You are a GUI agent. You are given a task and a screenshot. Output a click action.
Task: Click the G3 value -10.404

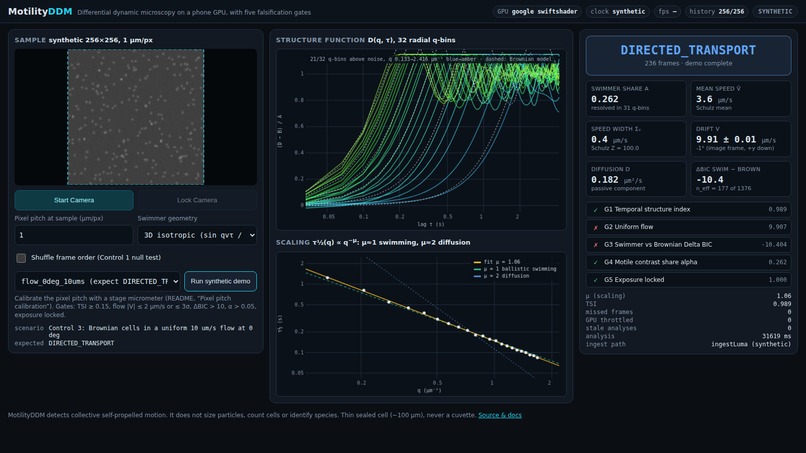tap(774, 245)
